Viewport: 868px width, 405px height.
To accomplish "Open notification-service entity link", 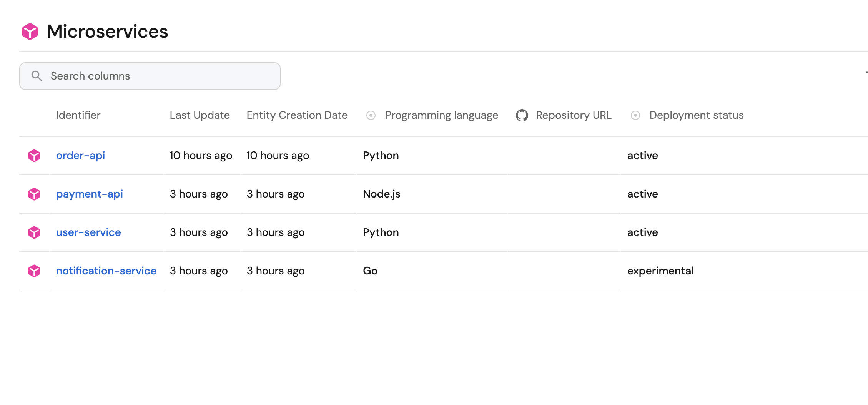I will [106, 271].
